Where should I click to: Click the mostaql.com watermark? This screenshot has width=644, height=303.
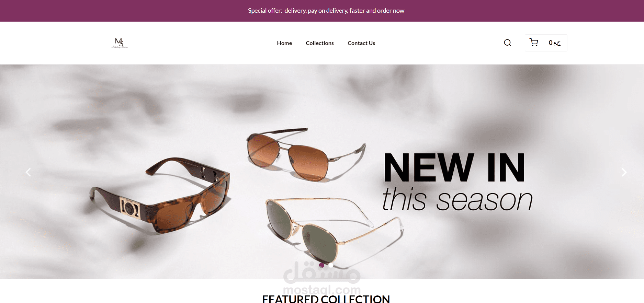322,278
